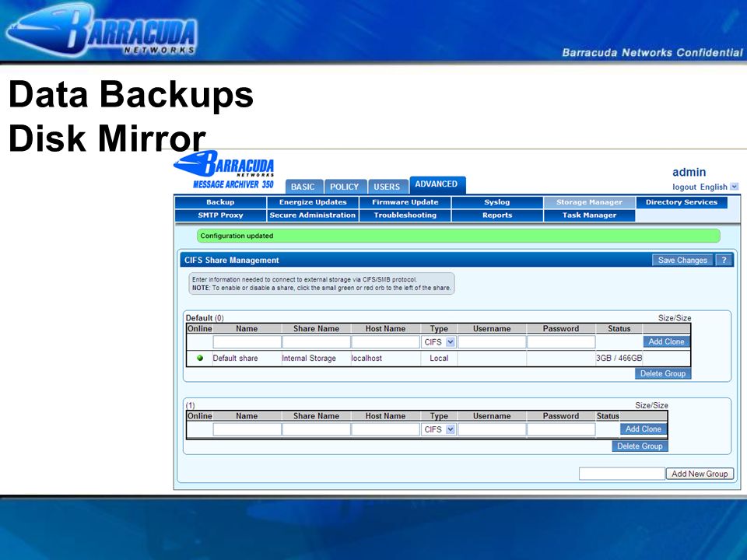Open the Storage Manager page
This screenshot has height=560, width=747.
coord(589,202)
